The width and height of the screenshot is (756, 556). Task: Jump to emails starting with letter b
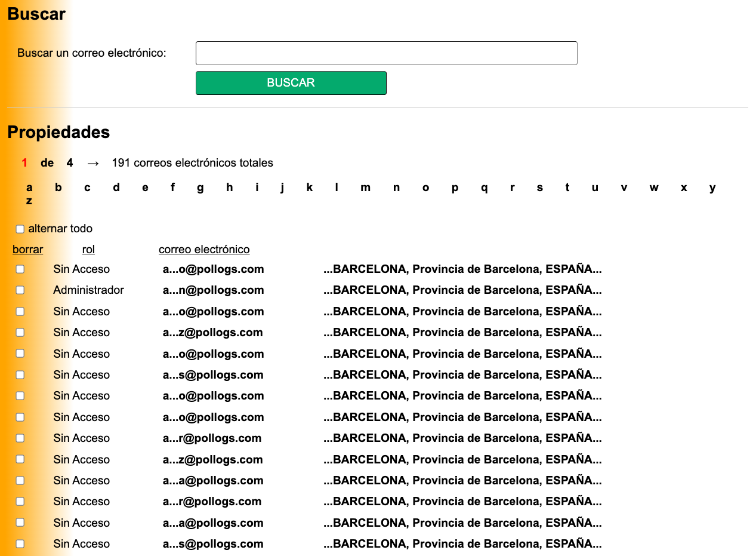tap(58, 187)
